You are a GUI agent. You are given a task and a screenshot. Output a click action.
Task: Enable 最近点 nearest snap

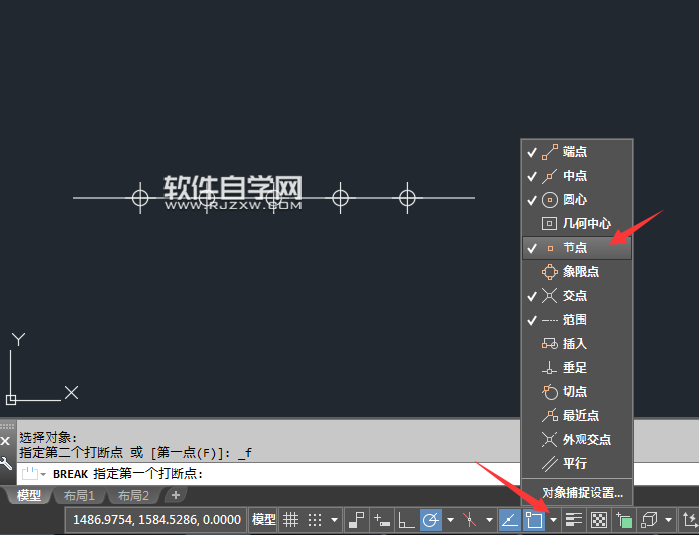pos(577,416)
